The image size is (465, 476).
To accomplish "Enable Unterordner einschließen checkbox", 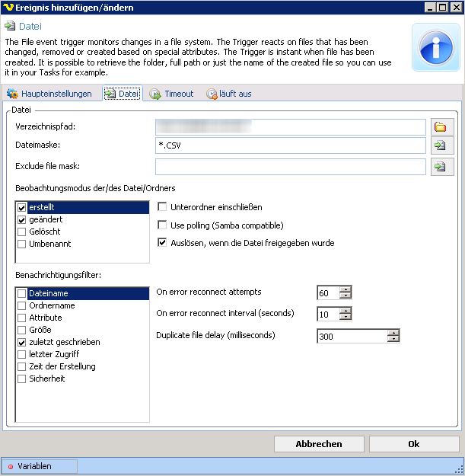I will 162,207.
